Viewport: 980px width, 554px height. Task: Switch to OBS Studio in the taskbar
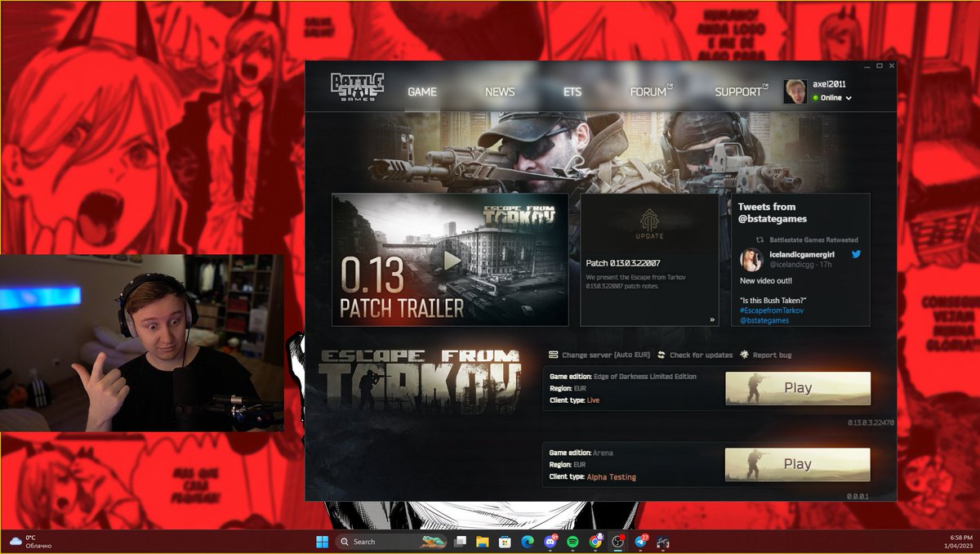(x=619, y=541)
